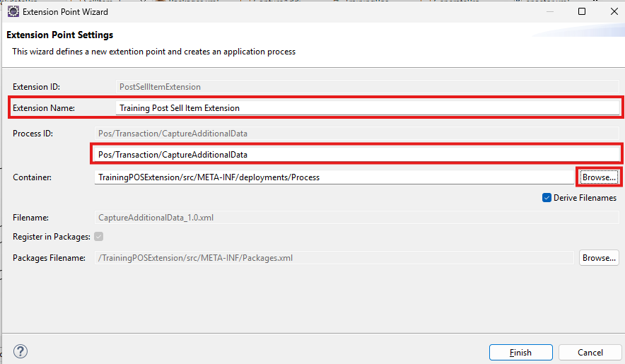Click the Extension Point Wizard title bar icon

(x=13, y=11)
